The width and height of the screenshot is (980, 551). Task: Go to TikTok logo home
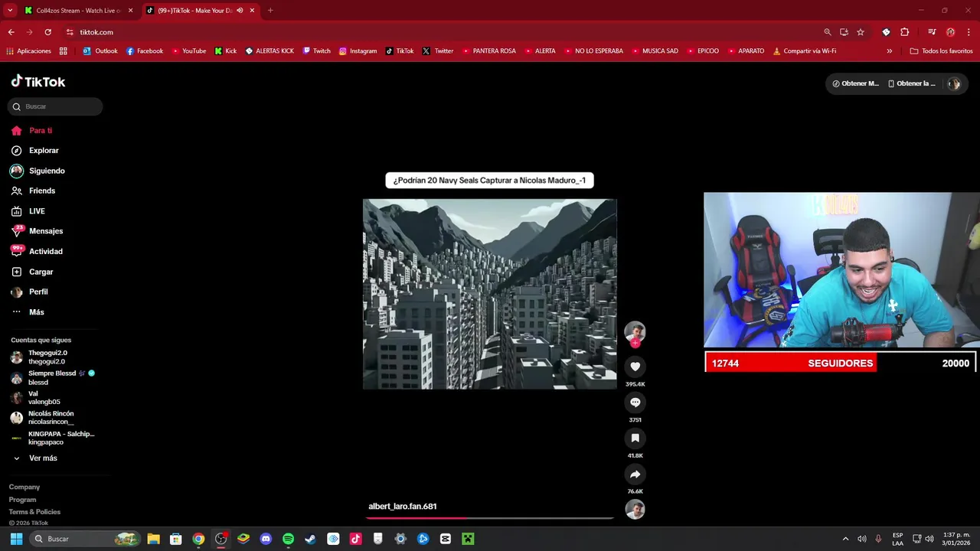pos(38,81)
